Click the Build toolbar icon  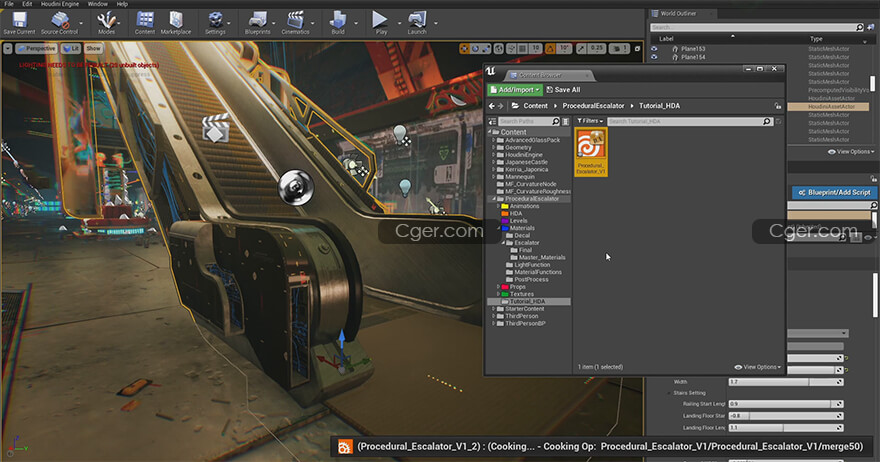coord(338,23)
